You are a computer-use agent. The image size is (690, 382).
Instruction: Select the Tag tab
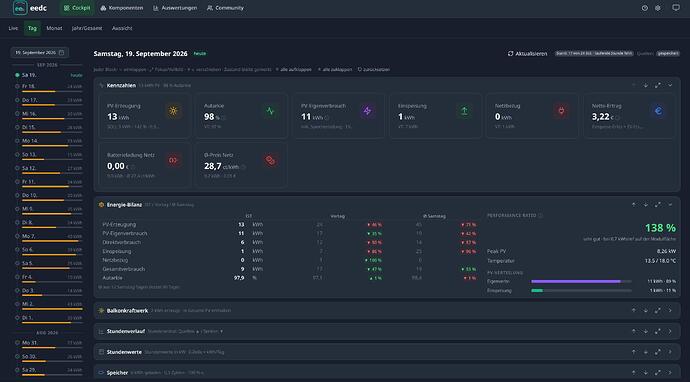coord(32,28)
